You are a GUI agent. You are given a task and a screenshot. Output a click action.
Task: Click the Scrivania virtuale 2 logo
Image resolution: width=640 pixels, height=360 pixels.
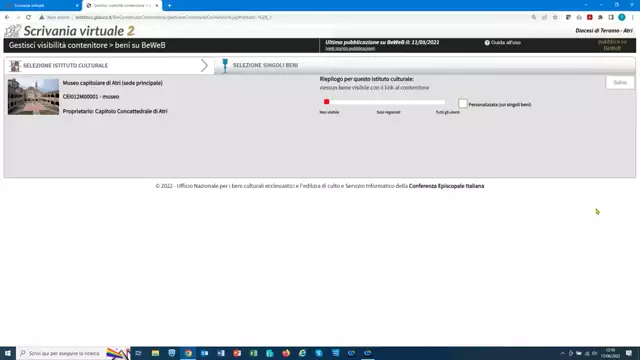pyautogui.click(x=69, y=31)
